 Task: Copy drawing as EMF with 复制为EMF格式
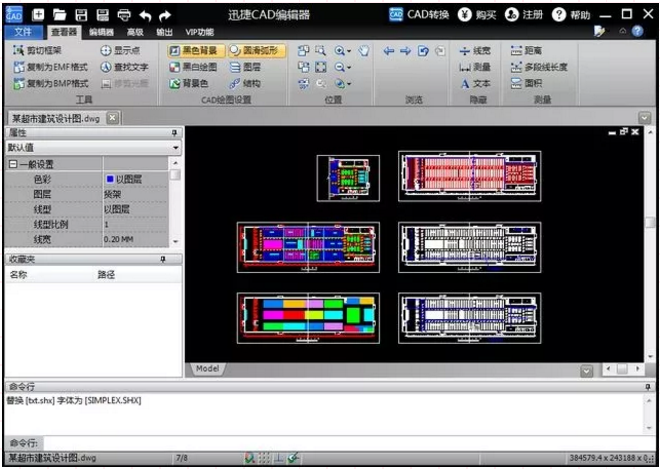pos(51,67)
